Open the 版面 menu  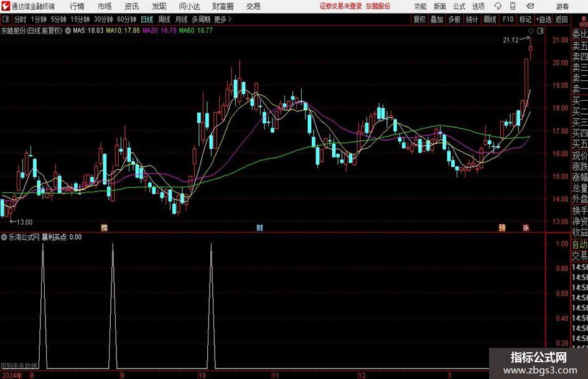pos(440,6)
